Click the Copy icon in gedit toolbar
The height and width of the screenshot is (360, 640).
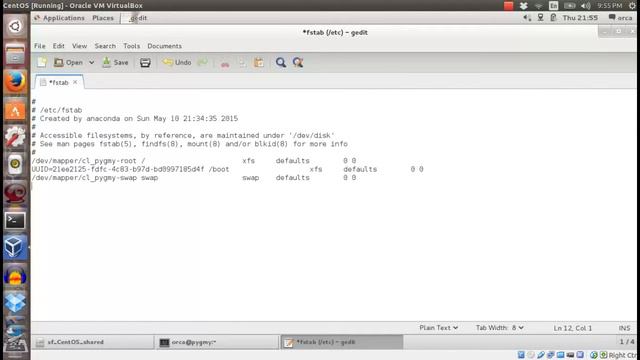click(242, 63)
